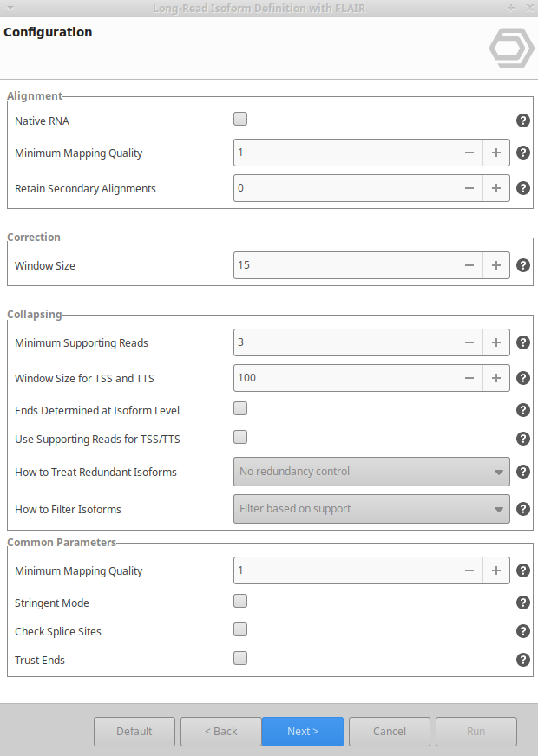Image resolution: width=538 pixels, height=756 pixels.
Task: Decrease Minimum Supporting Reads value
Action: click(x=469, y=342)
